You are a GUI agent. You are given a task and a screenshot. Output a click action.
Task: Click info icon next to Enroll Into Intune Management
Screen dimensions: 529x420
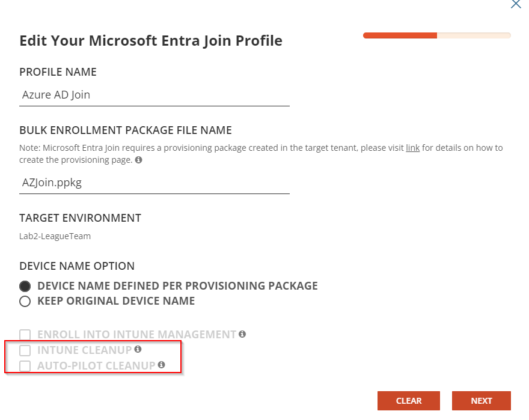(x=242, y=334)
